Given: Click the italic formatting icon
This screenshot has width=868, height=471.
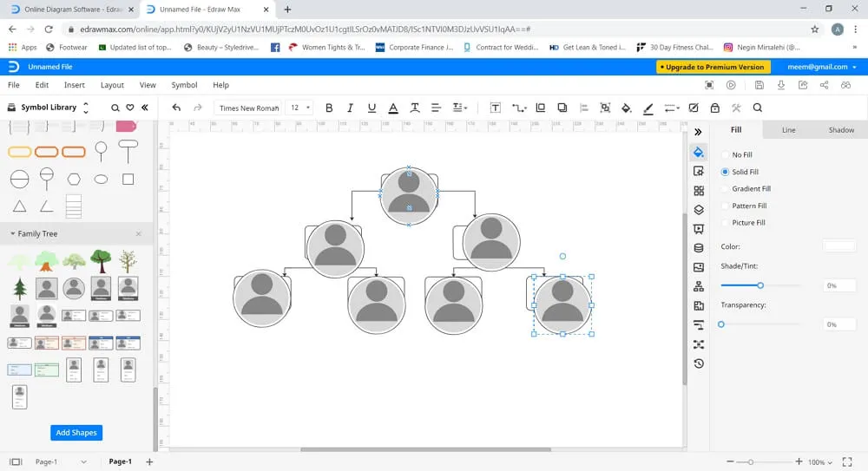Looking at the screenshot, I should point(351,108).
